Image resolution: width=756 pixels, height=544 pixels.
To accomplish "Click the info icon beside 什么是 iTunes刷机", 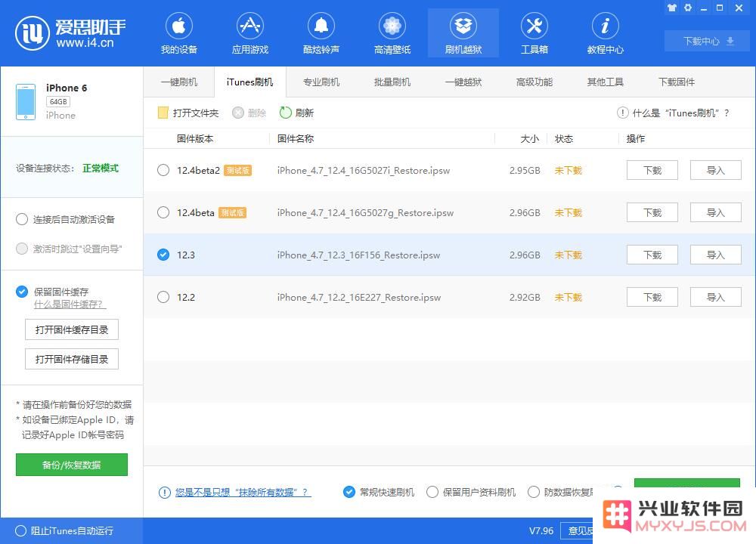I will pos(622,113).
